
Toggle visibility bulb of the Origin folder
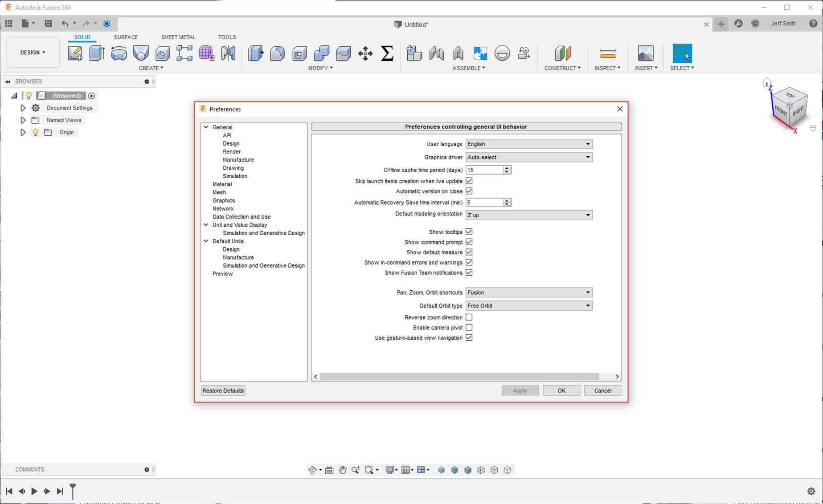pyautogui.click(x=35, y=132)
